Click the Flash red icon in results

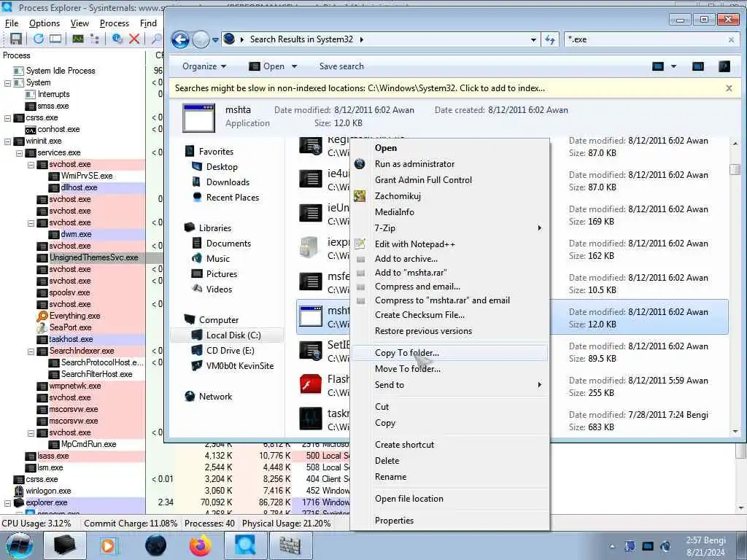[x=311, y=385]
